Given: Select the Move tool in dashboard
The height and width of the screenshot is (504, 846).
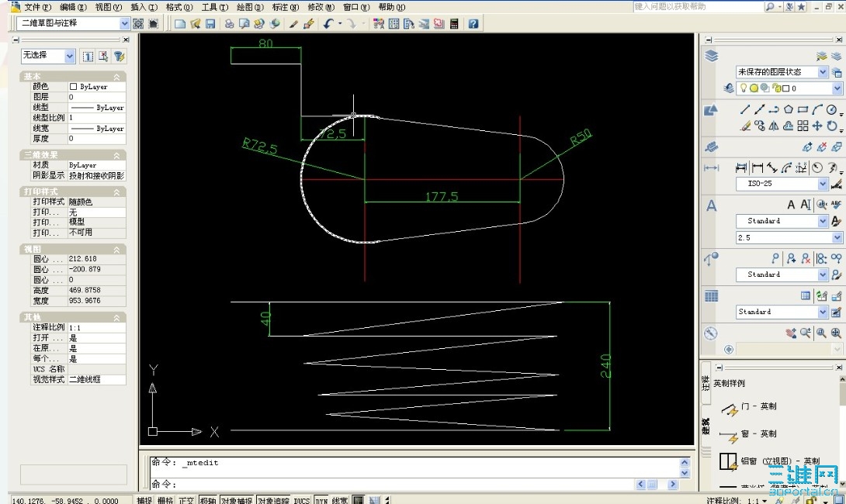Looking at the screenshot, I should (x=817, y=126).
